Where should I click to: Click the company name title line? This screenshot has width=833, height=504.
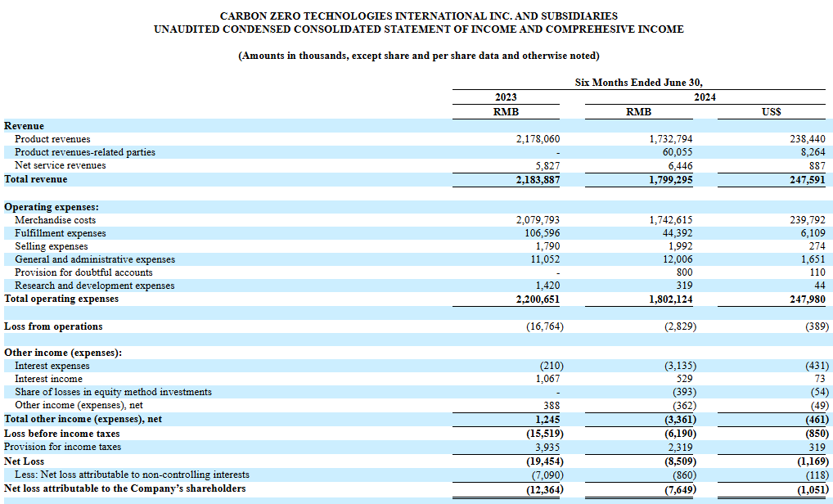(x=419, y=16)
